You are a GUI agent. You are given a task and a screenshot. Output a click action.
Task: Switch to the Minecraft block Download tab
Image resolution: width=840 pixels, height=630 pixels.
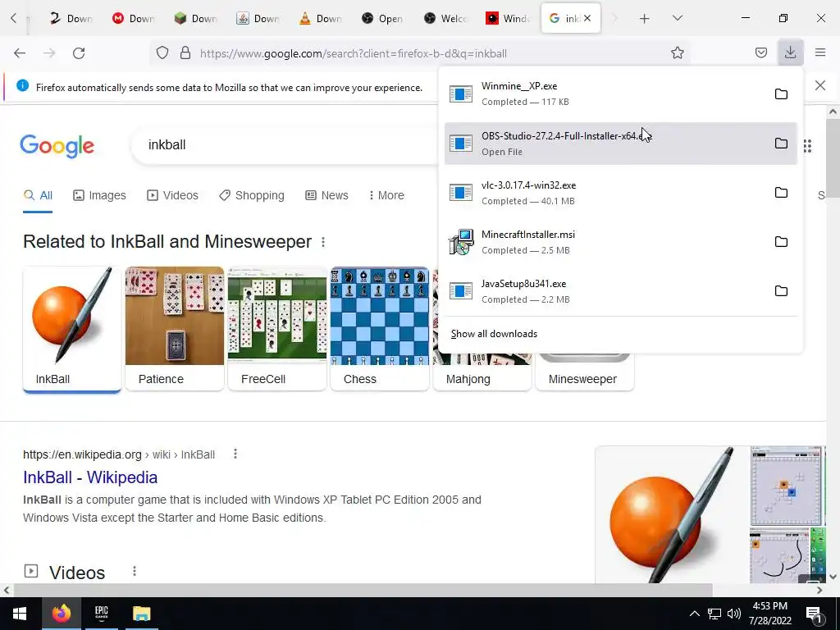pyautogui.click(x=197, y=18)
